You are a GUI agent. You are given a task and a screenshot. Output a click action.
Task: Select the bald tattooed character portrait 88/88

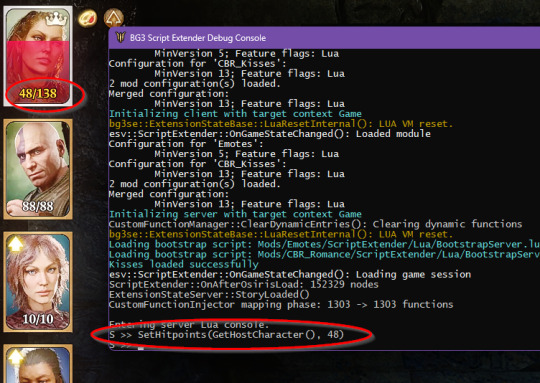[38, 169]
